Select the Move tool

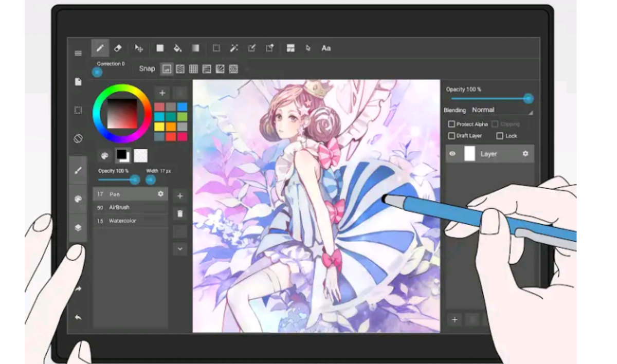click(138, 48)
